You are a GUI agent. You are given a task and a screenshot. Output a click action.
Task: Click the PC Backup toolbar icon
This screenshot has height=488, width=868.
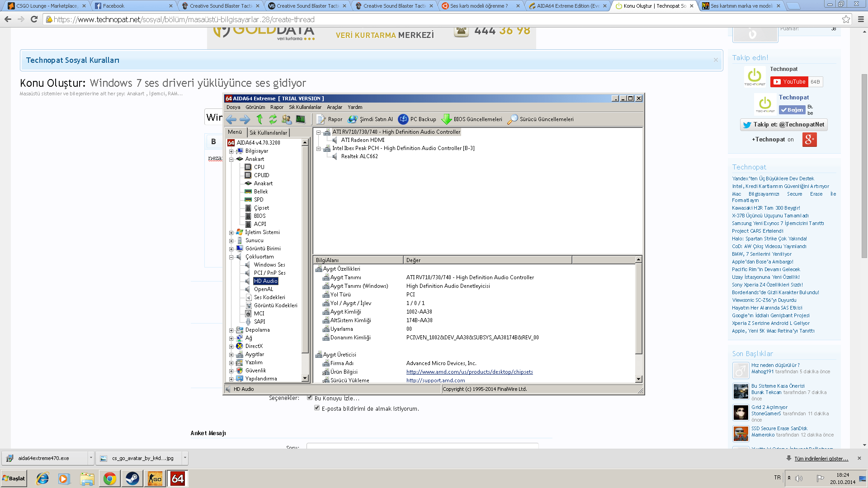(x=403, y=119)
